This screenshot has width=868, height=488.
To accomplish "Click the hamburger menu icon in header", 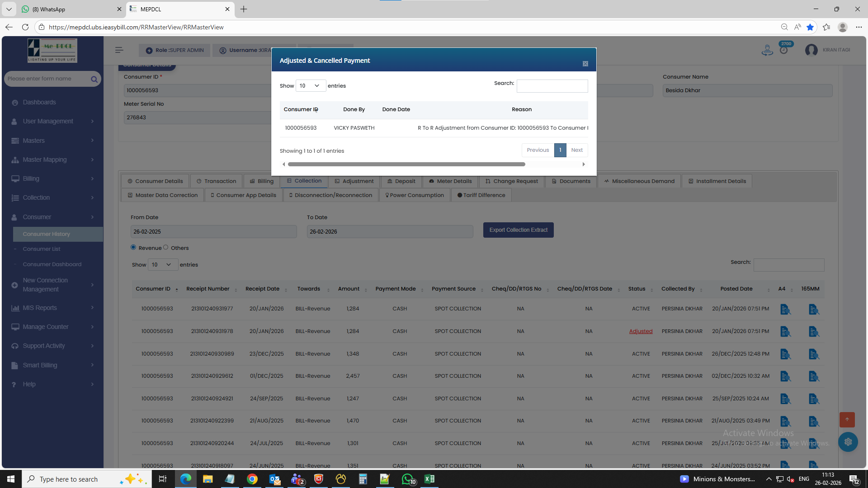I will 119,50.
